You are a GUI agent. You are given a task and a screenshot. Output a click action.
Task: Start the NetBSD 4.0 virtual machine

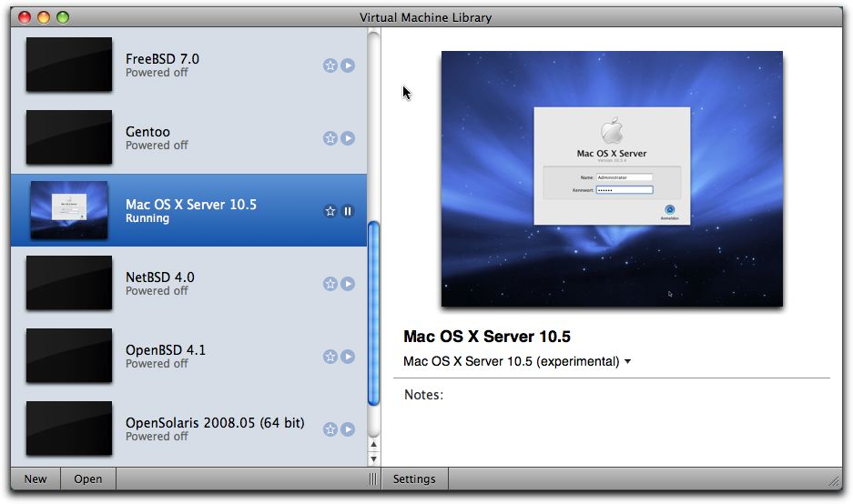[348, 284]
